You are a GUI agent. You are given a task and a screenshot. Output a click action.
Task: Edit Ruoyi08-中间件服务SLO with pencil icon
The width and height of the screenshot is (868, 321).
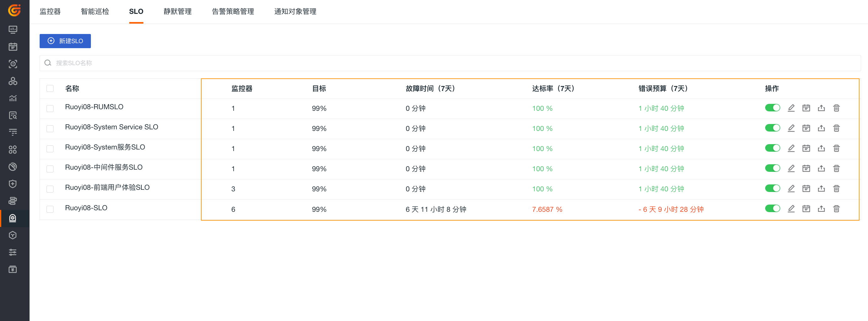pyautogui.click(x=791, y=168)
